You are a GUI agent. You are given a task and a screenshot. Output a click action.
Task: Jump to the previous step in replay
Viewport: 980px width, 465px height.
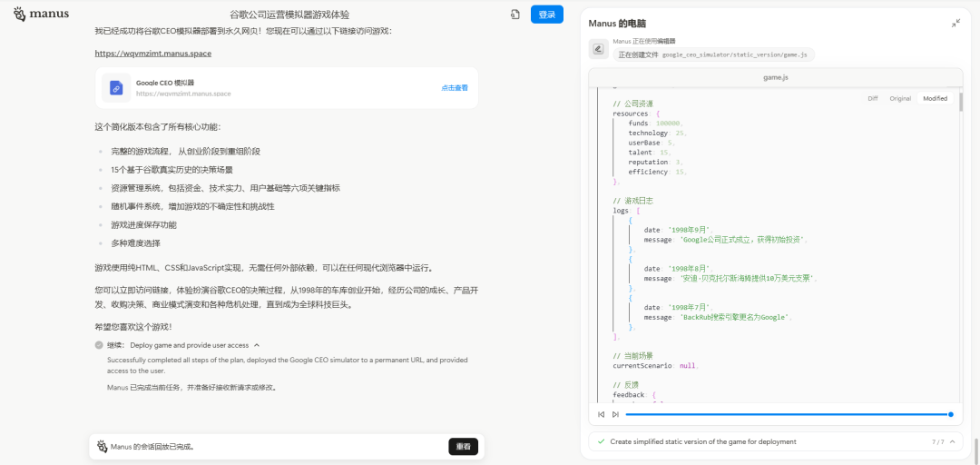pos(601,414)
